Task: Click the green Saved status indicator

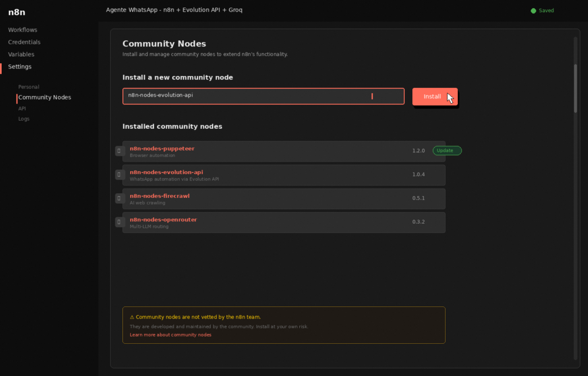Action: (542, 10)
